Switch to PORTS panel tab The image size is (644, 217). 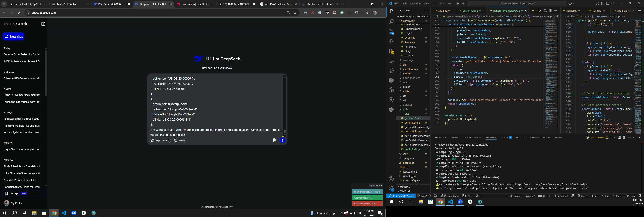506,137
